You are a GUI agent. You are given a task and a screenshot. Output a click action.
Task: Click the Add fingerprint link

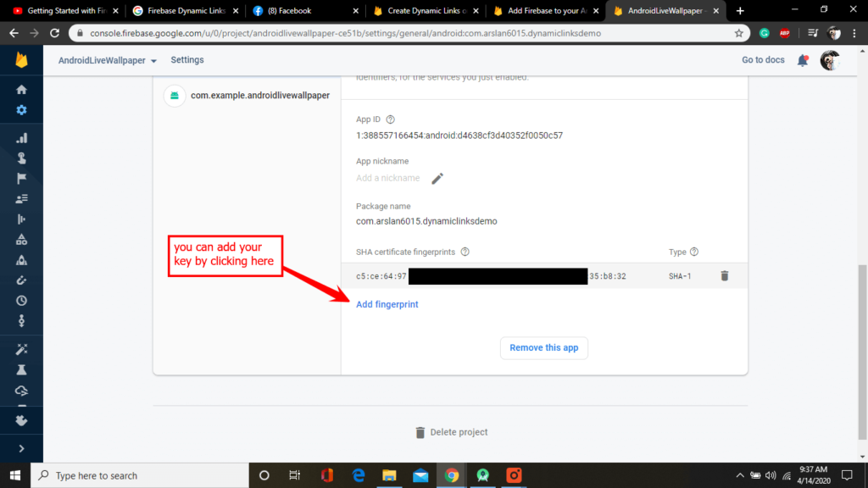[387, 304]
